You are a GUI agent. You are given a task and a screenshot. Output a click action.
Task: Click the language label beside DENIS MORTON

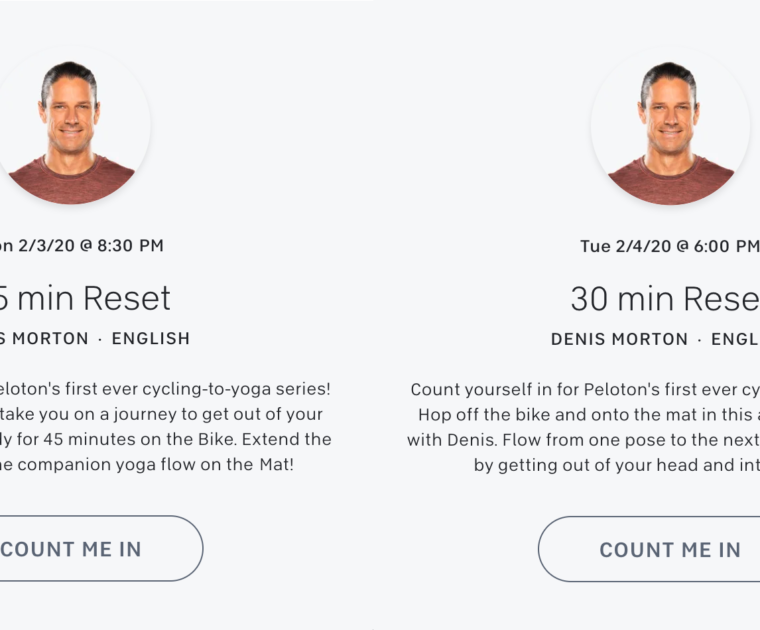pyautogui.click(x=735, y=339)
